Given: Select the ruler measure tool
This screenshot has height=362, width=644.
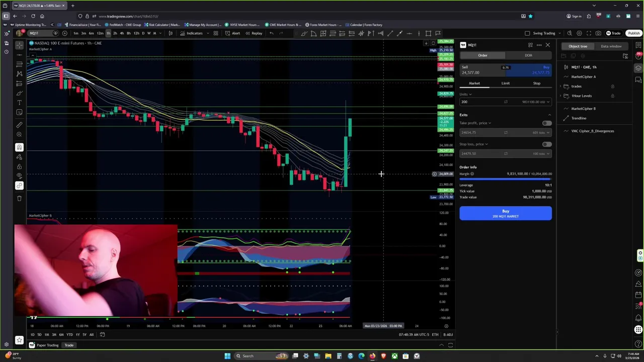Looking at the screenshot, I should (x=19, y=124).
